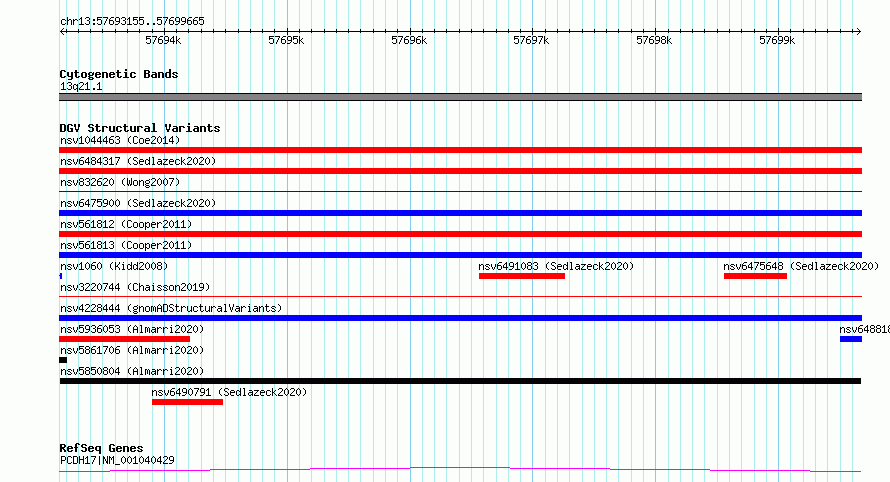Open the nsv832620 (Wong2007) variant label
The height and width of the screenshot is (482, 890).
(x=120, y=182)
